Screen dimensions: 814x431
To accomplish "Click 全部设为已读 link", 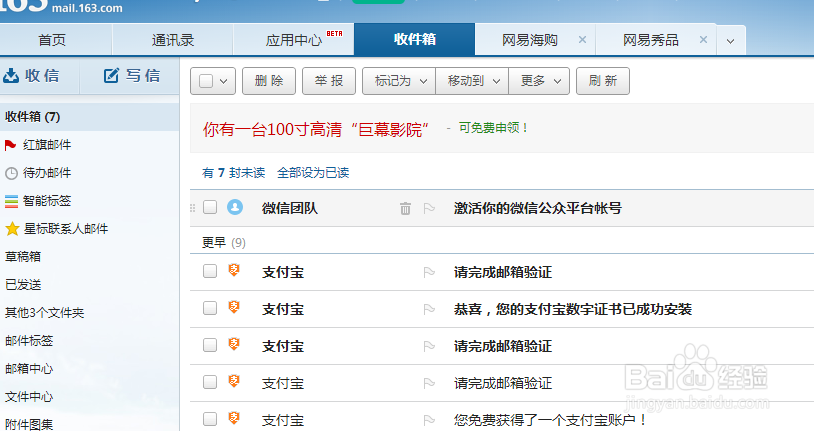I will [313, 173].
